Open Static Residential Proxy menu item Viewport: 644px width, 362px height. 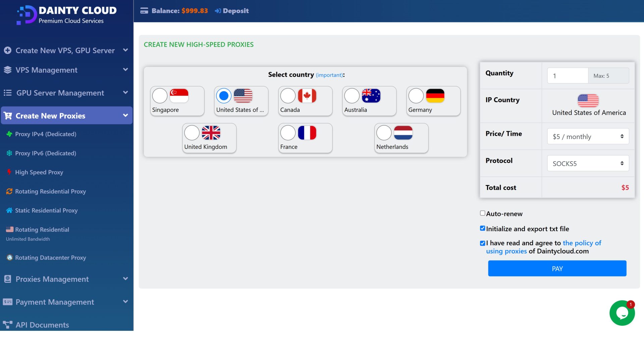46,210
